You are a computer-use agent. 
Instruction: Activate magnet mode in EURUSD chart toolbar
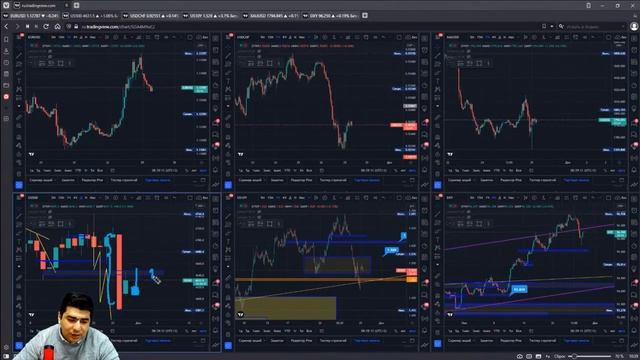pos(19,137)
